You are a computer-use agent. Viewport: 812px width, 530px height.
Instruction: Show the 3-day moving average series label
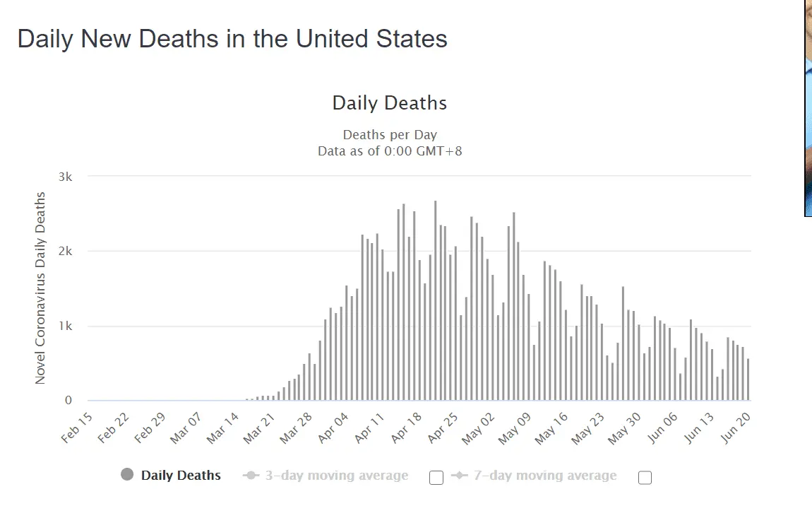coord(337,476)
